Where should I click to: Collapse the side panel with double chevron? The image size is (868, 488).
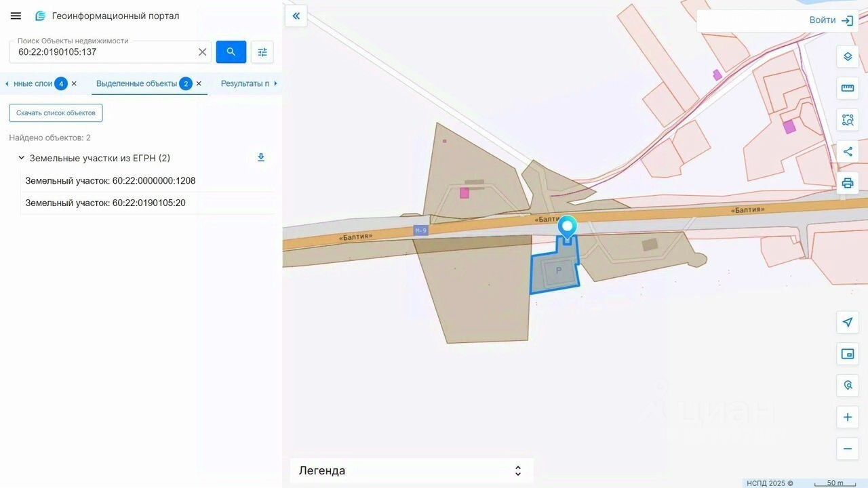click(x=296, y=16)
